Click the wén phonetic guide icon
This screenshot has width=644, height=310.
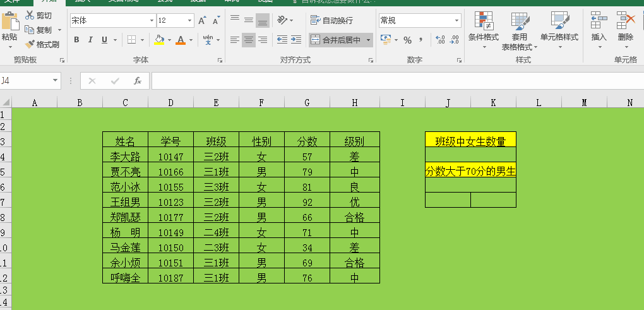coord(208,40)
